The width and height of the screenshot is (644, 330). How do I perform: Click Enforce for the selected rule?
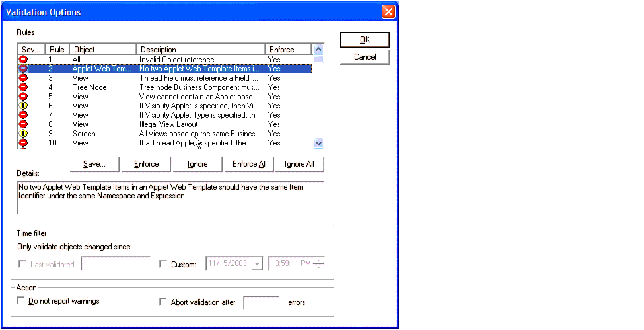(x=146, y=164)
